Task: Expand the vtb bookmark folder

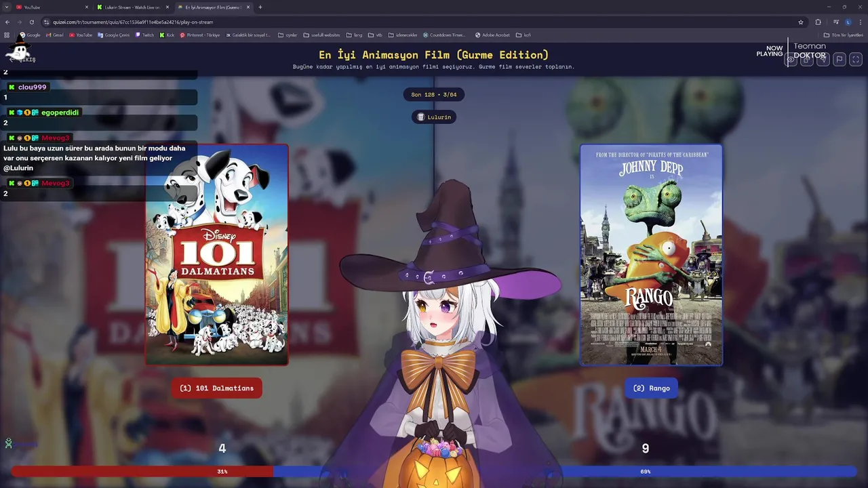Action: [x=375, y=35]
